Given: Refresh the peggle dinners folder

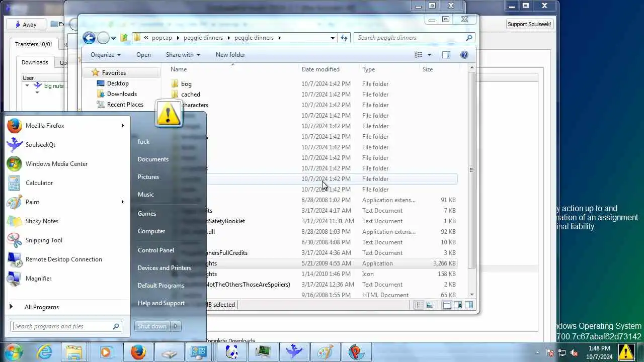Looking at the screenshot, I should pos(344,38).
